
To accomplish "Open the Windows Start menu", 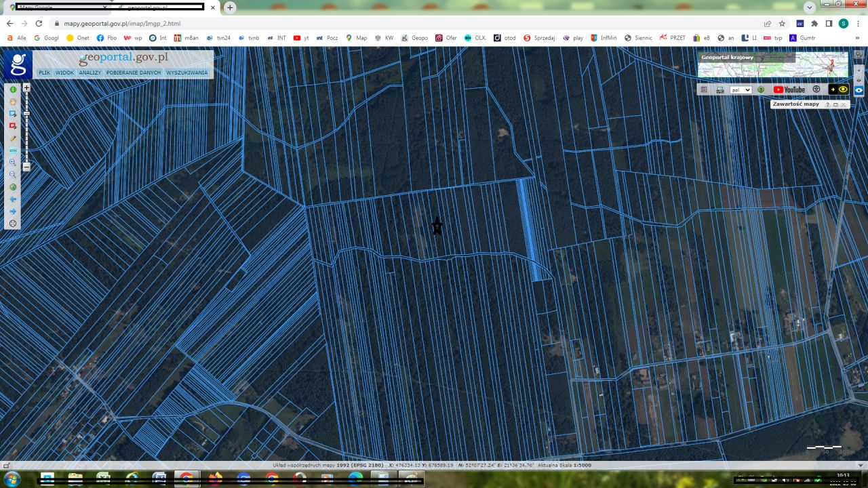I will point(12,479).
